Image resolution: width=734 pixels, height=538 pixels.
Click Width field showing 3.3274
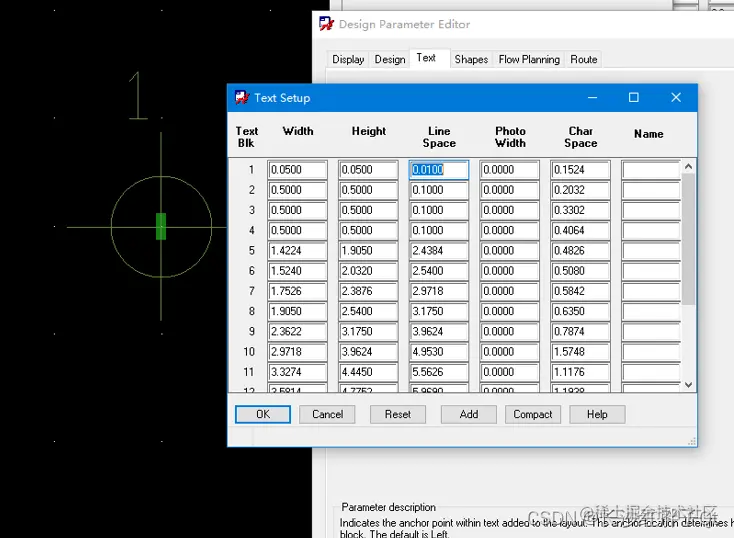[x=298, y=372]
